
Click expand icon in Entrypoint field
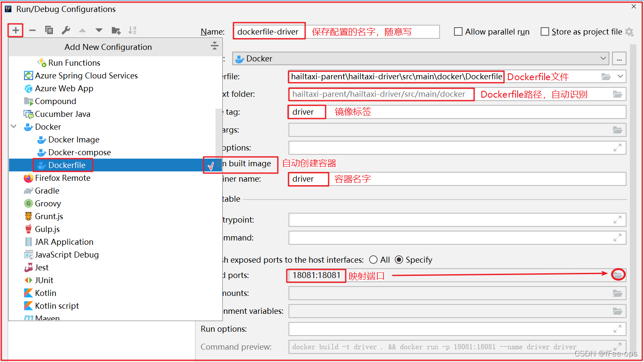coord(618,220)
